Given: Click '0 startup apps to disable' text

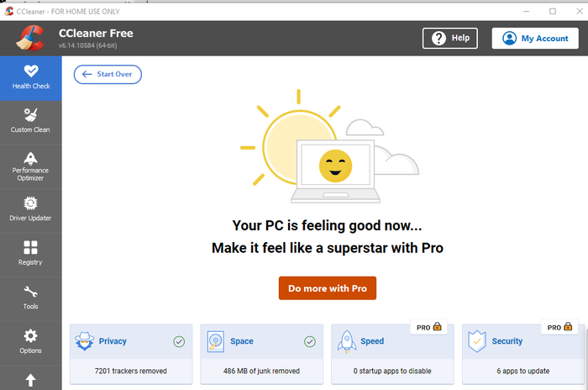Looking at the screenshot, I should click(392, 371).
